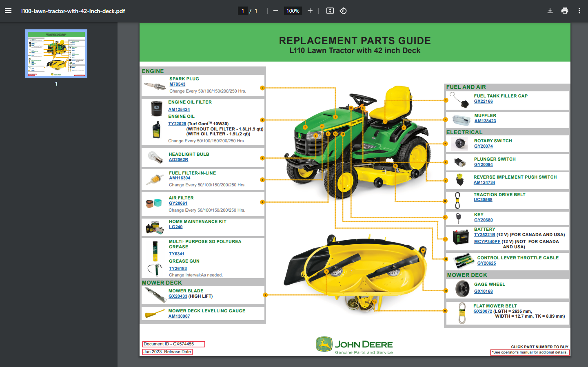Click the FUEL AND AIR section heading
588x367 pixels.
[x=466, y=87]
